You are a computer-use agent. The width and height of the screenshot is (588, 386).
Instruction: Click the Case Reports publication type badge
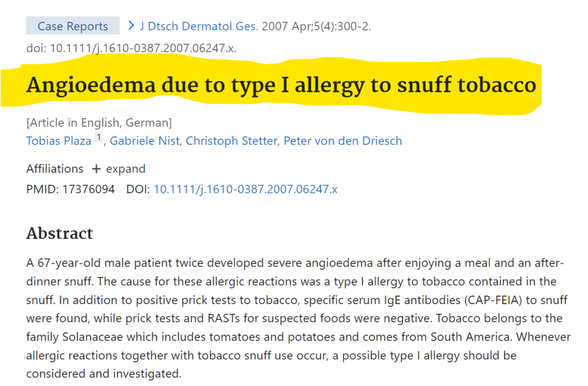click(x=73, y=26)
